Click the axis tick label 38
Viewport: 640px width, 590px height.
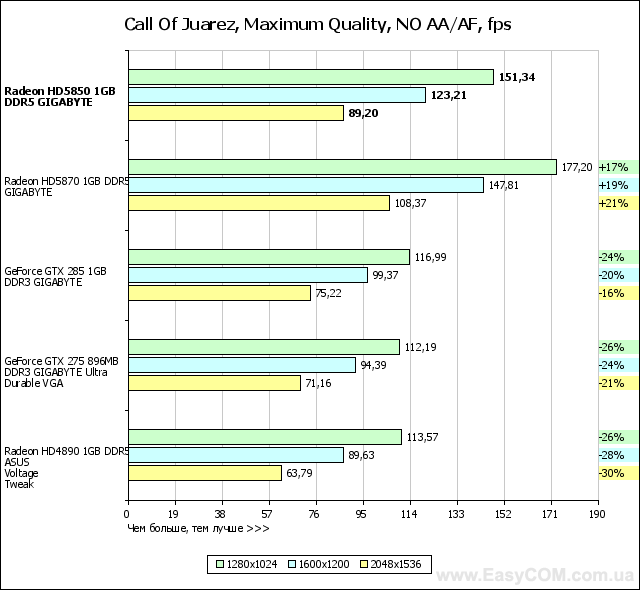click(x=220, y=514)
